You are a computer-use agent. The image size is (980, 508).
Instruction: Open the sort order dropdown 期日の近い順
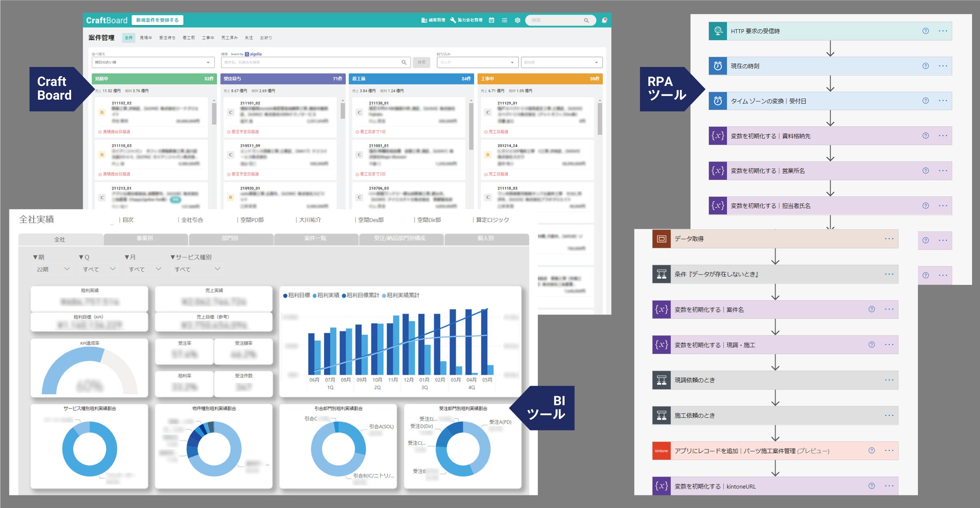click(153, 62)
